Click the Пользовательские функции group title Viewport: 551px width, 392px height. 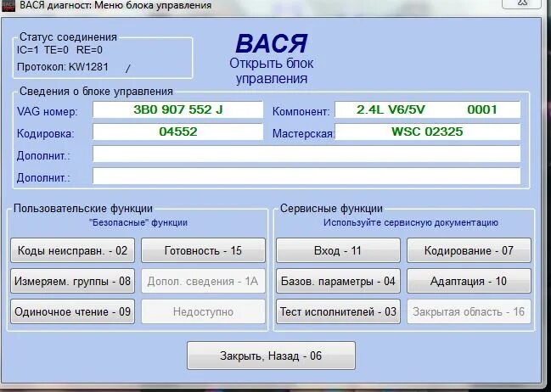pos(83,208)
